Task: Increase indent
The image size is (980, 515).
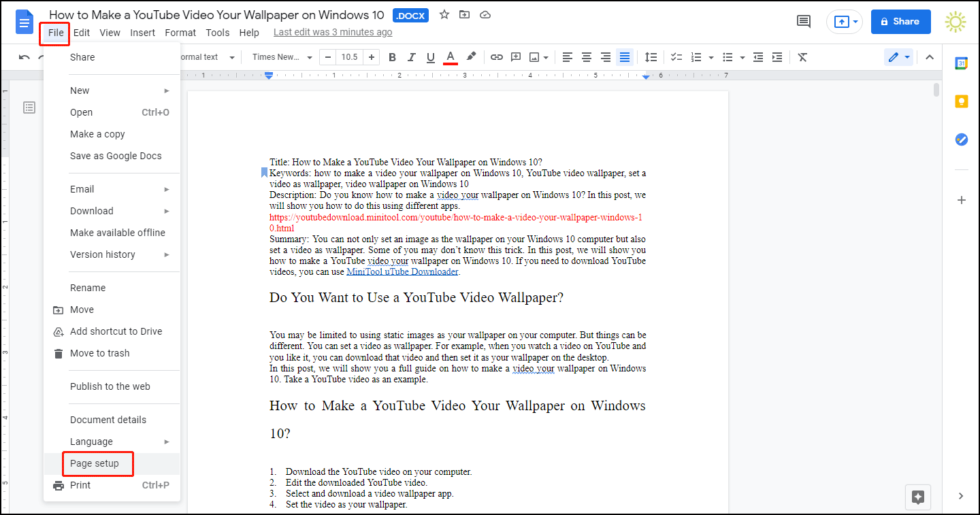Action: point(777,57)
